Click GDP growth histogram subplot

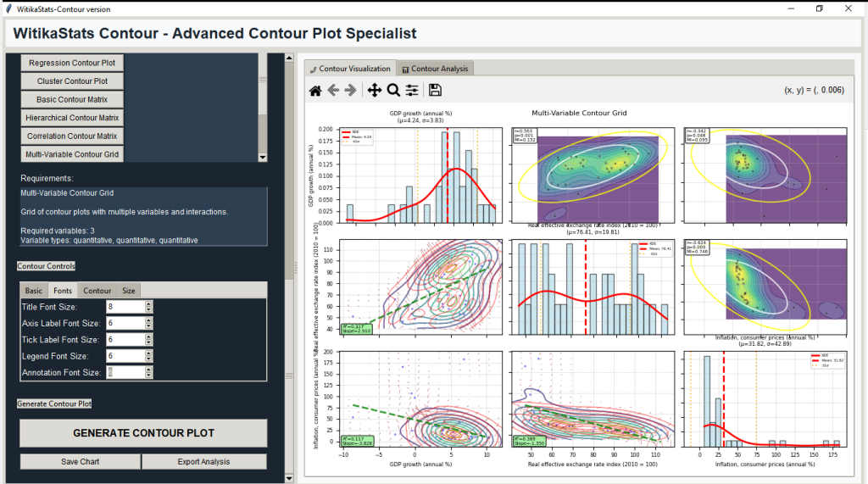coord(420,175)
